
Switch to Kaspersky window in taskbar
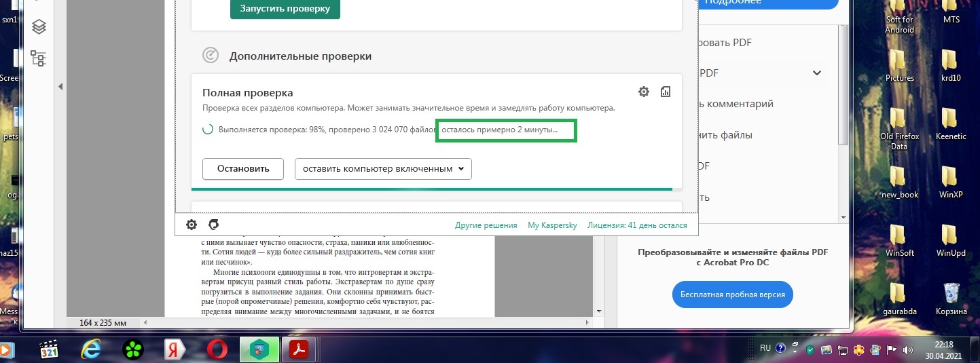click(259, 350)
